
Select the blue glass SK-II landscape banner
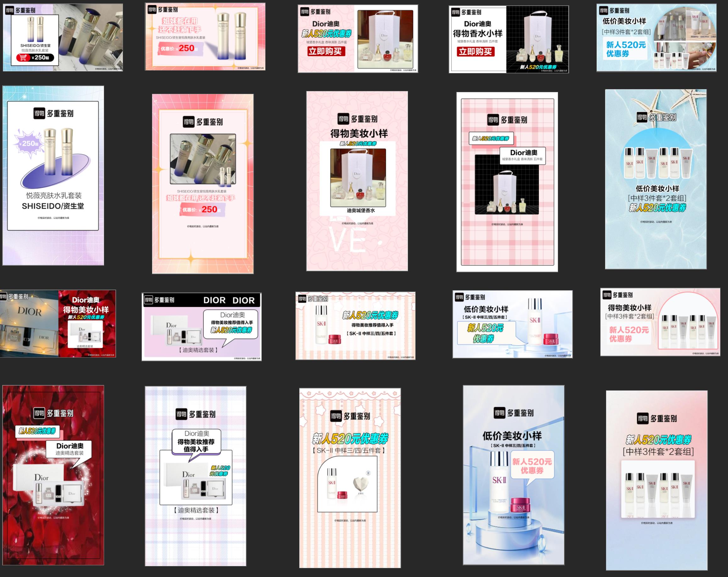512,324
